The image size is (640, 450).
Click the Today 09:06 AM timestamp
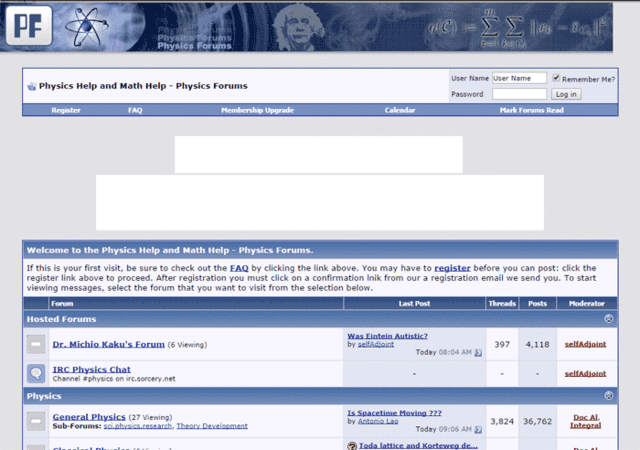click(x=443, y=429)
